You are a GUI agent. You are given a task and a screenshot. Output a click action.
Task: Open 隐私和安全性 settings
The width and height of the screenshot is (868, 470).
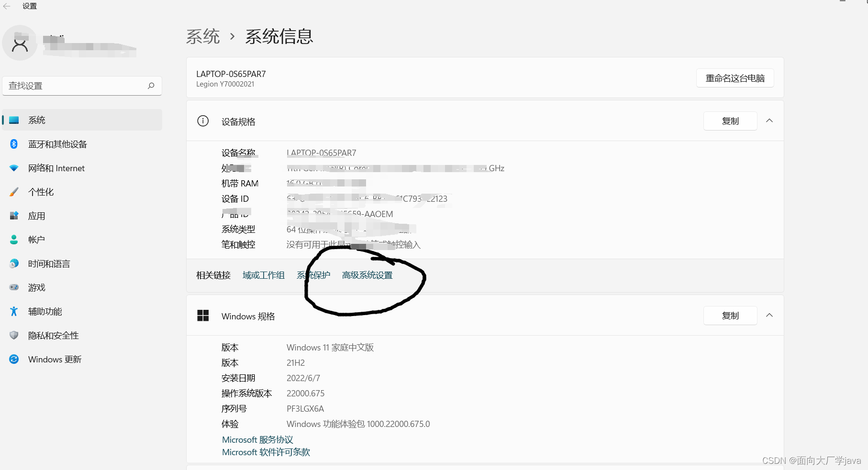point(82,335)
